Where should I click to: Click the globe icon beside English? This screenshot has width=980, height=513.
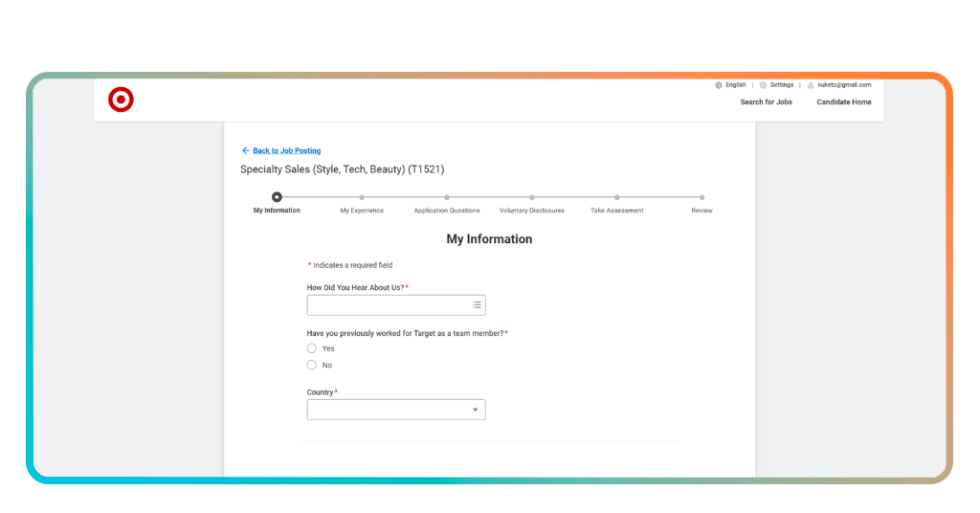719,85
